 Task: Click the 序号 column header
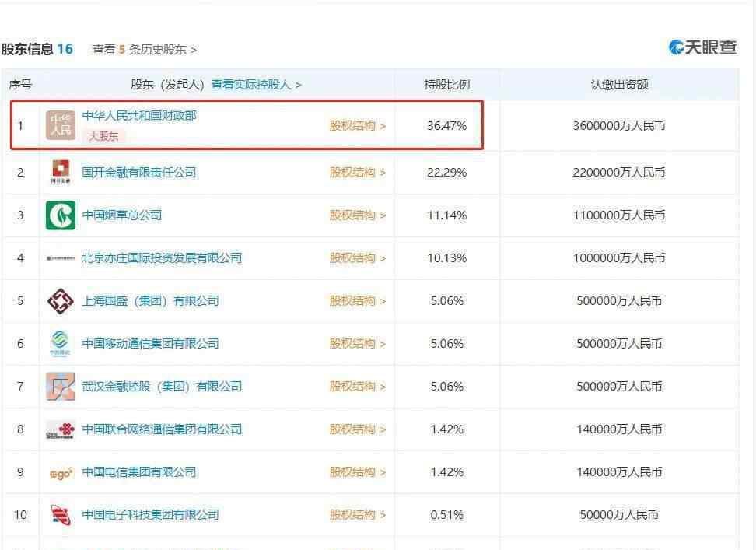20,85
